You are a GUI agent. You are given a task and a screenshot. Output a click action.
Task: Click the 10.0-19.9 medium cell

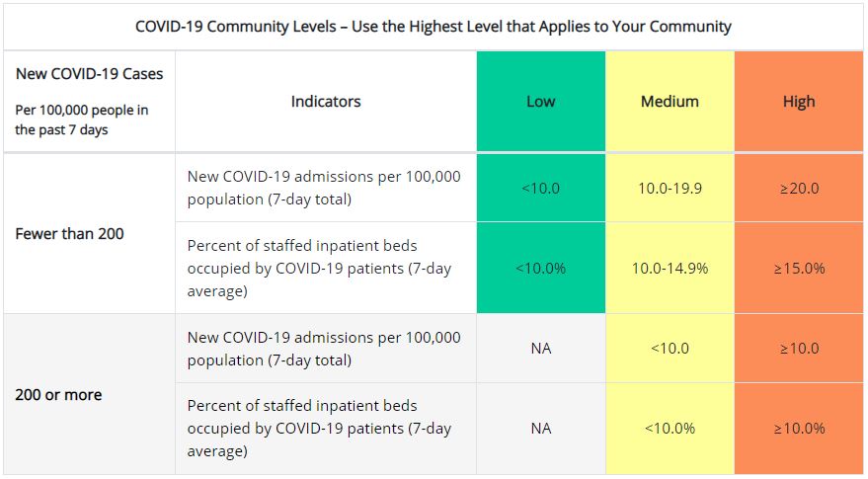tap(670, 188)
